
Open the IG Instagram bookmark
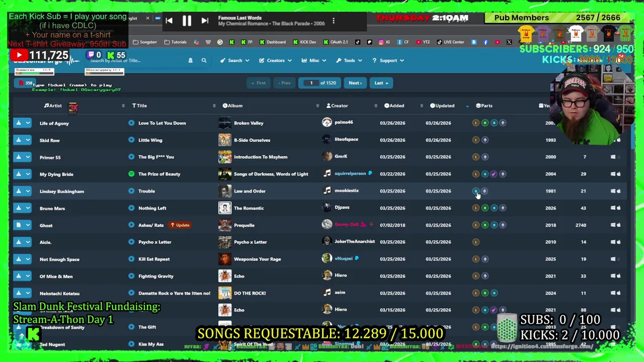click(385, 42)
